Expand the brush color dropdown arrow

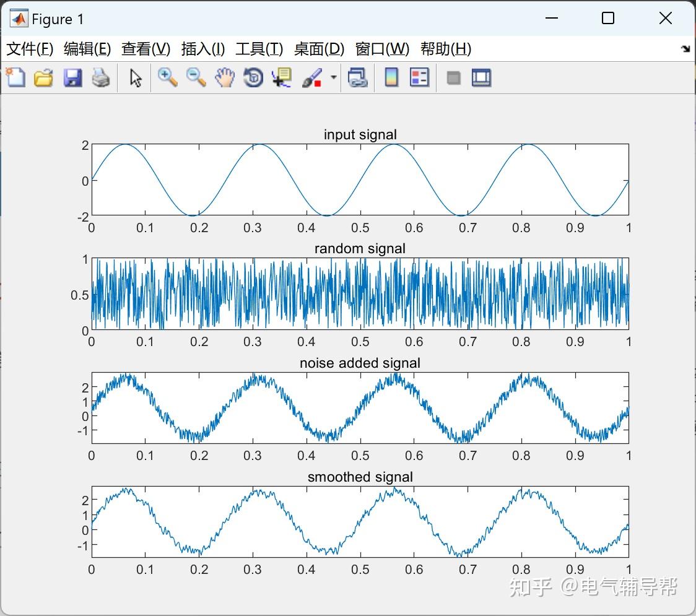(334, 77)
